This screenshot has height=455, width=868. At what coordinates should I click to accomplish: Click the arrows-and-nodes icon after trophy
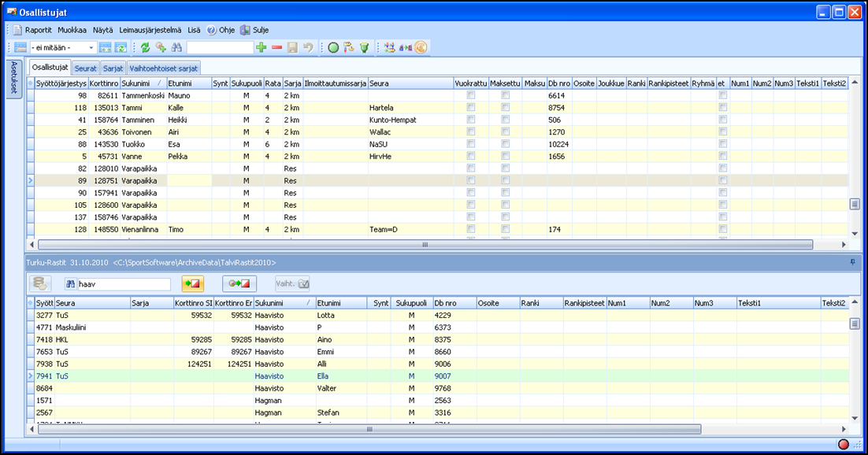390,47
